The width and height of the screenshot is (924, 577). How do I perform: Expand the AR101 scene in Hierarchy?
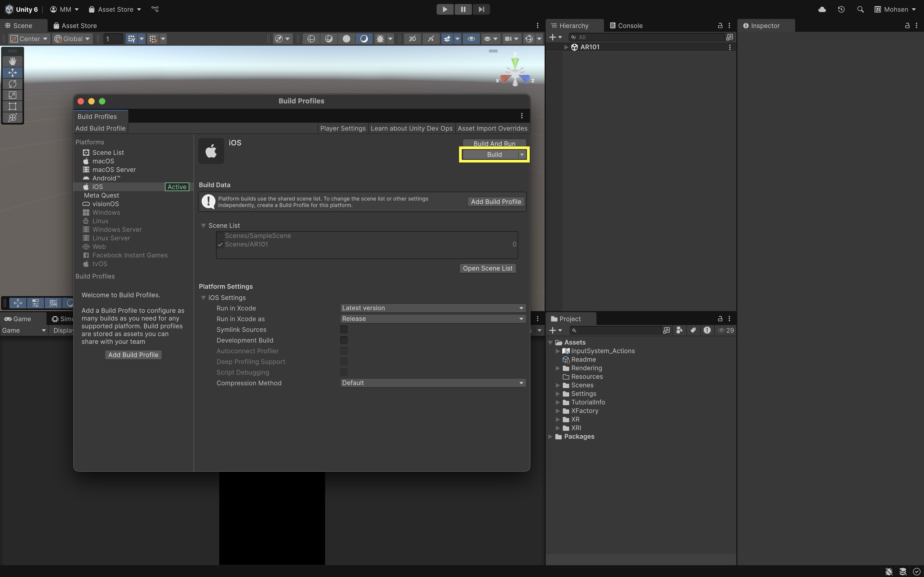tap(566, 47)
